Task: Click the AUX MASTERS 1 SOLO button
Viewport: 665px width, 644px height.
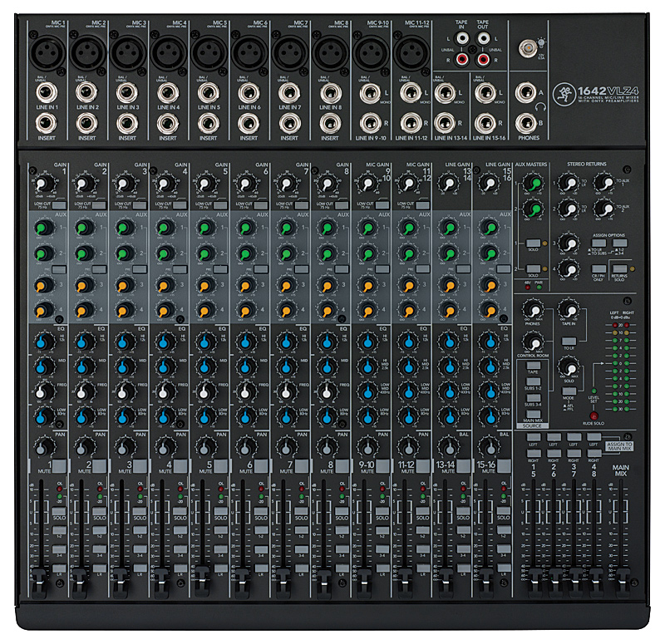Action: coord(533,243)
